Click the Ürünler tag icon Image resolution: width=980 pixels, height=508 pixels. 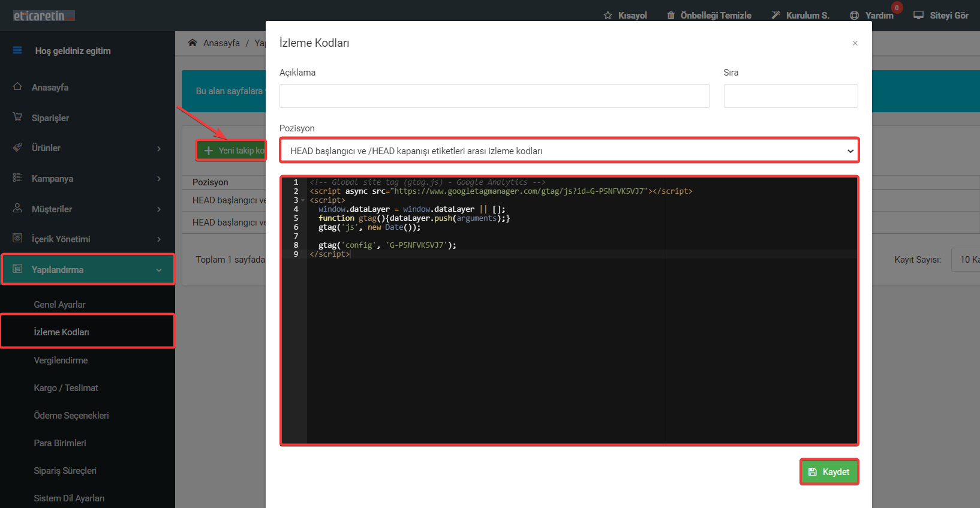pyautogui.click(x=17, y=147)
